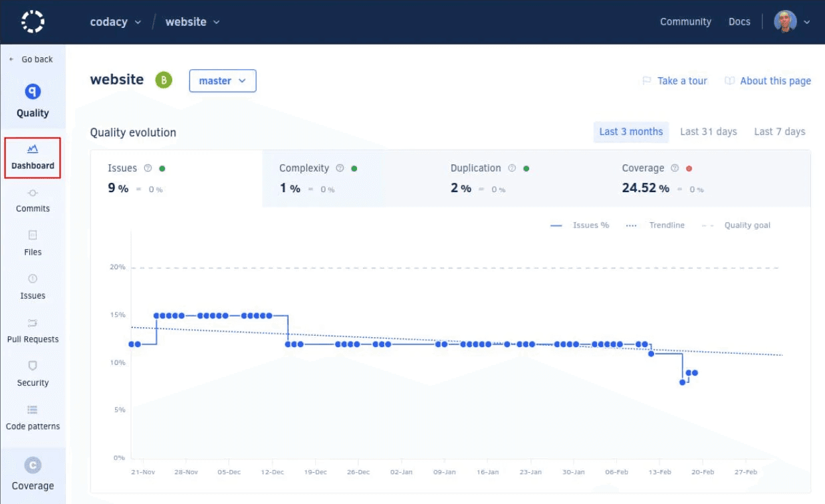The width and height of the screenshot is (825, 504).
Task: Open the Issues panel from the sidebar
Action: [32, 287]
